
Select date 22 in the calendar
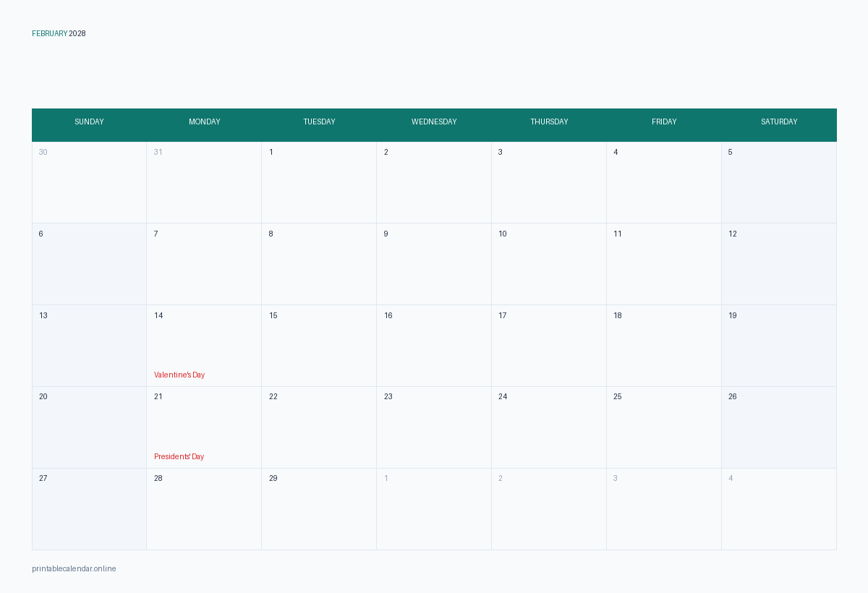319,427
